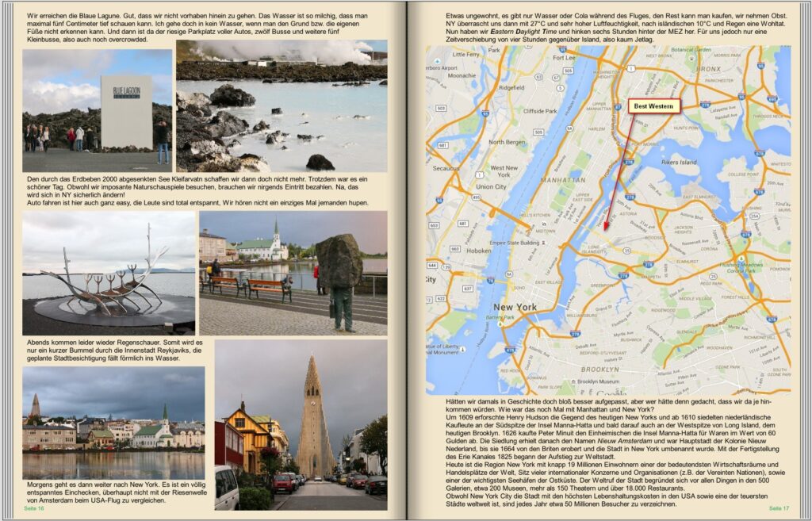This screenshot has width=812, height=521.
Task: Click the 'New York' label on the map
Action: 515,307
